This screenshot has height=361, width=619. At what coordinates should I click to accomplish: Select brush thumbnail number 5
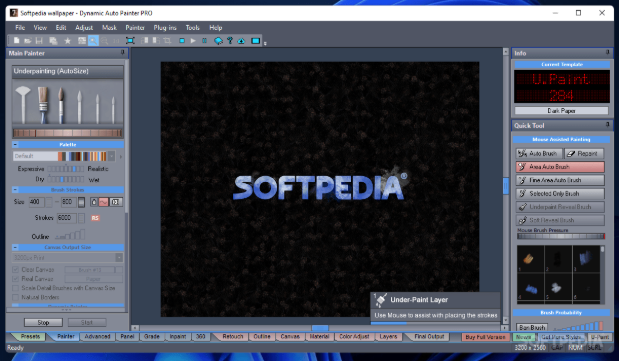point(558,287)
